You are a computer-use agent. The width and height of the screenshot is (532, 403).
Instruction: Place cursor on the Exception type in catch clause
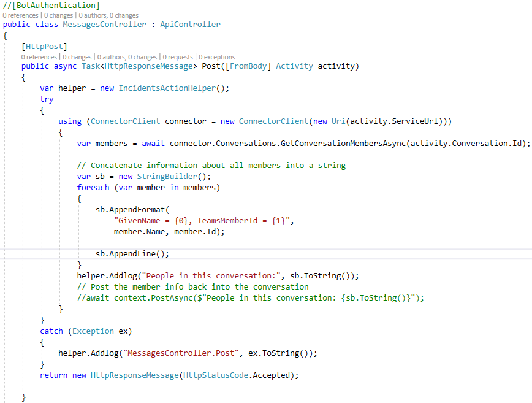click(x=93, y=331)
